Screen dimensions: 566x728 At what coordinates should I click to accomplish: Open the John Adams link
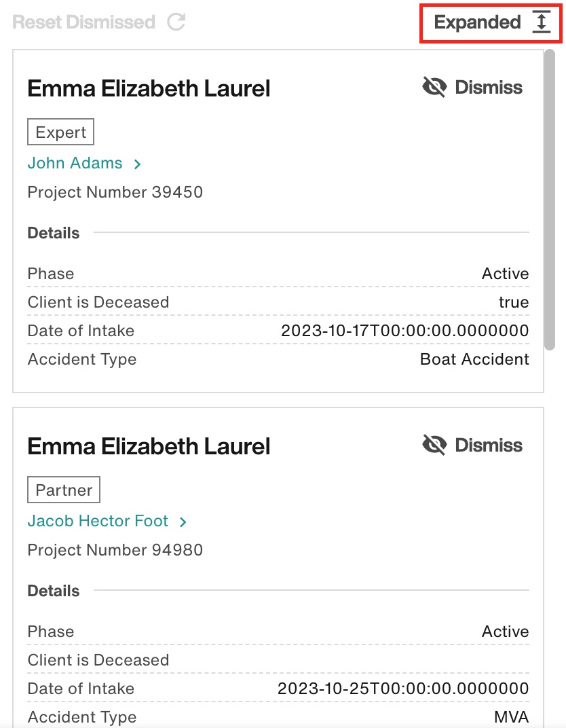[75, 163]
